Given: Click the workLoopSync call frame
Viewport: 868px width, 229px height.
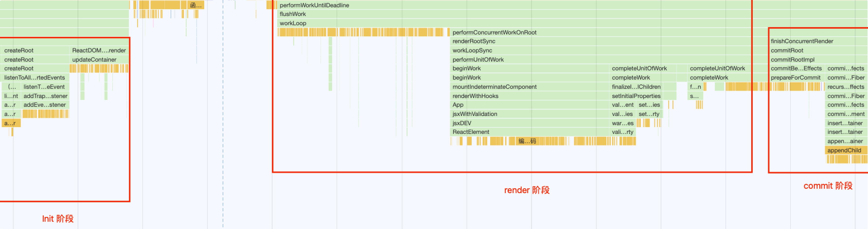Looking at the screenshot, I should coord(472,50).
